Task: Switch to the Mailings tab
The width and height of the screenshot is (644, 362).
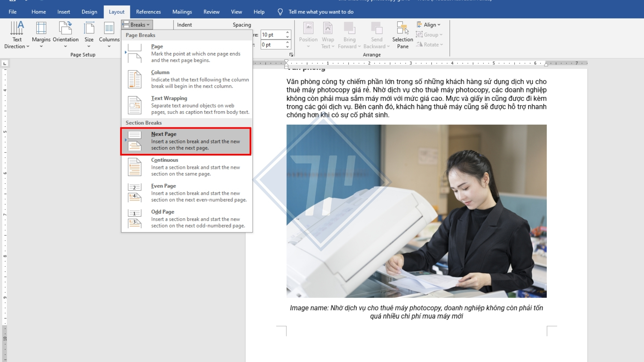Action: click(x=182, y=12)
